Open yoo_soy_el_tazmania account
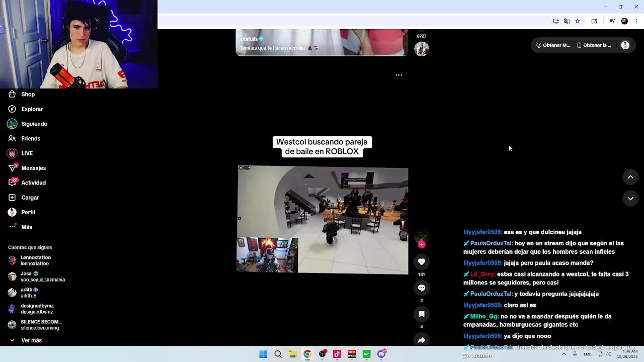This screenshot has height=362, width=644. coord(36,277)
